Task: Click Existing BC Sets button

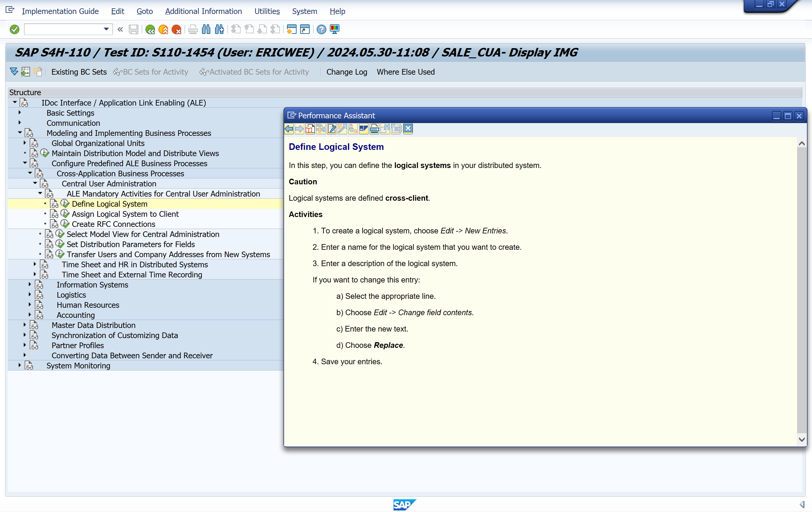Action: click(79, 72)
